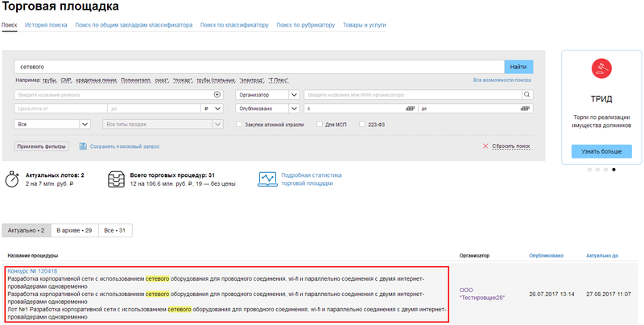Click the red X reset search icon
Image resolution: width=644 pixels, height=325 pixels.
coord(485,146)
